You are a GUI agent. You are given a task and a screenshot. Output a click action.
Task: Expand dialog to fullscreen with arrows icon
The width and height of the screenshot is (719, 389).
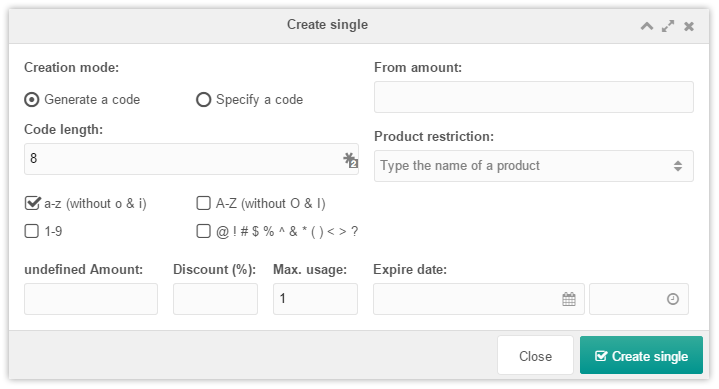pos(668,26)
